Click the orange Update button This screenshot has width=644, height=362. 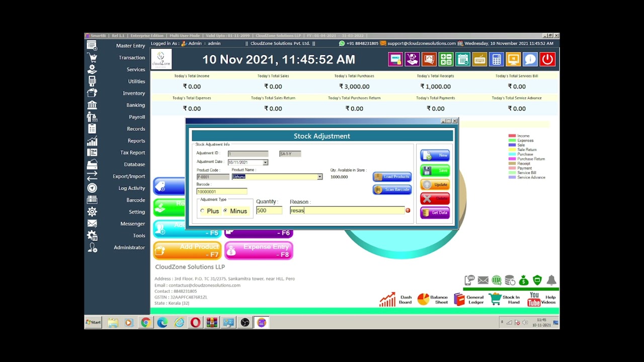[x=435, y=185]
